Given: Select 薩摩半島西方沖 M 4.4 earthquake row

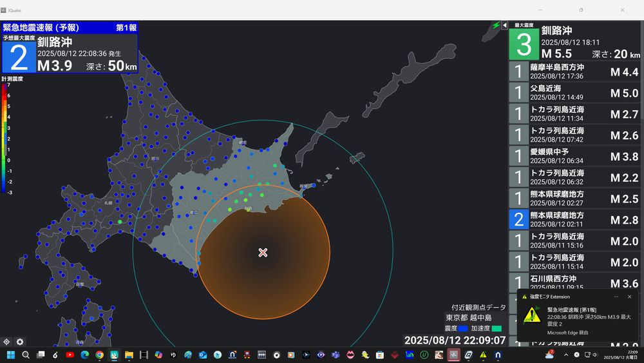Looking at the screenshot, I should [575, 71].
